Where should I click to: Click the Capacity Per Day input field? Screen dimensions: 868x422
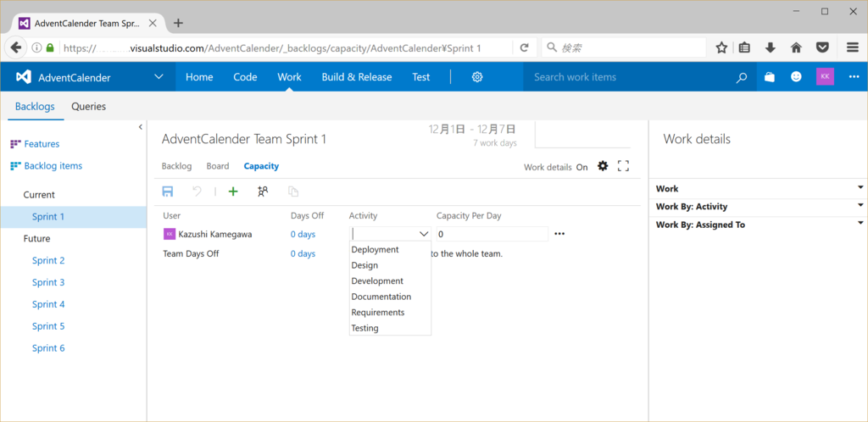[x=492, y=234]
